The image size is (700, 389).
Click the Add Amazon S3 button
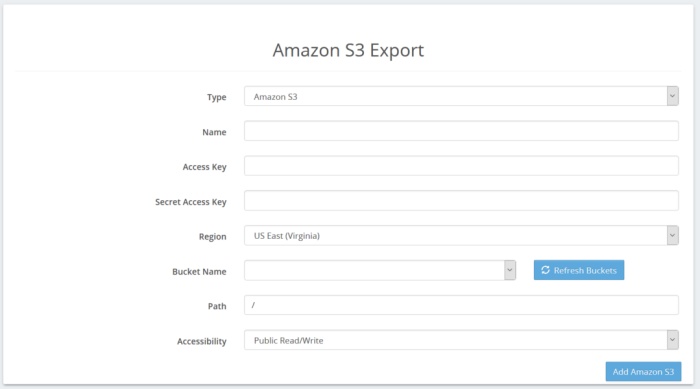click(x=643, y=372)
